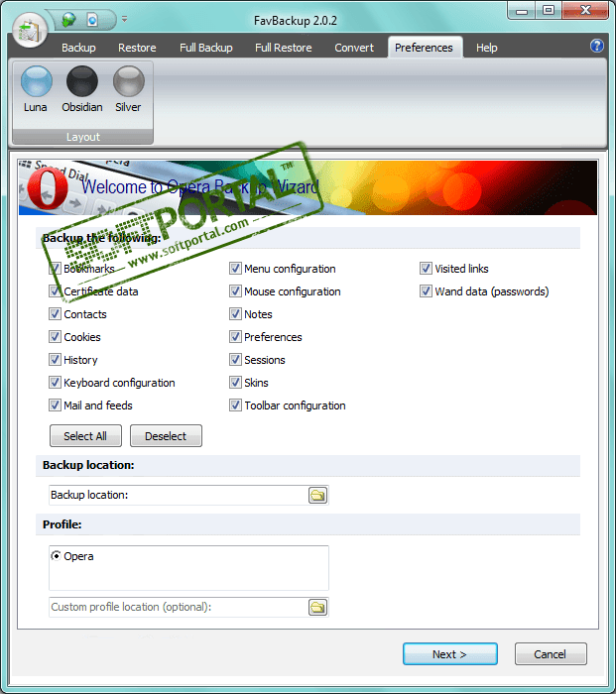Maximize the FavBackup window
The height and width of the screenshot is (694, 616).
click(549, 11)
